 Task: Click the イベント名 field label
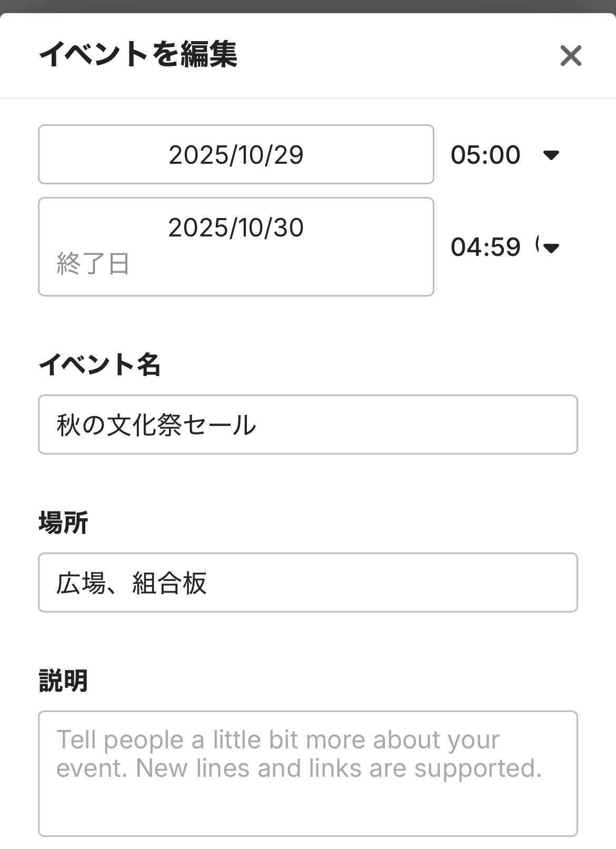point(100,364)
